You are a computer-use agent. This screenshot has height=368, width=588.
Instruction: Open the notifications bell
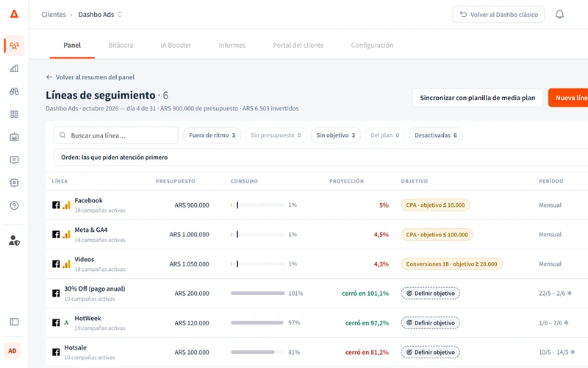[559, 14]
